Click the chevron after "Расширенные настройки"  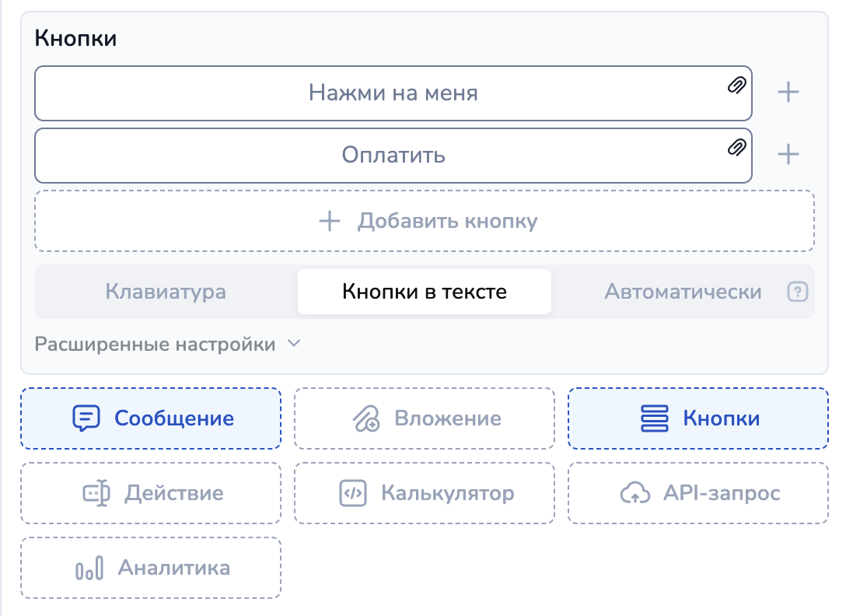click(x=294, y=344)
